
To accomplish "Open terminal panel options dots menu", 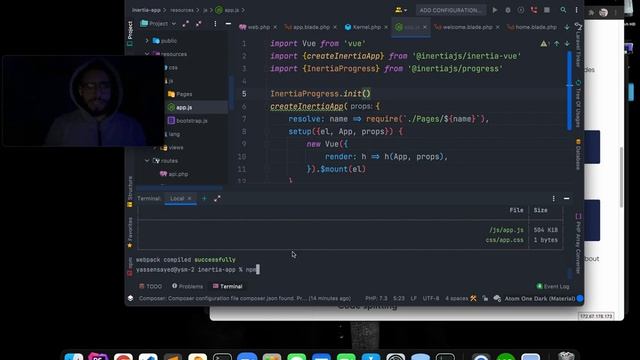I will coord(553,198).
